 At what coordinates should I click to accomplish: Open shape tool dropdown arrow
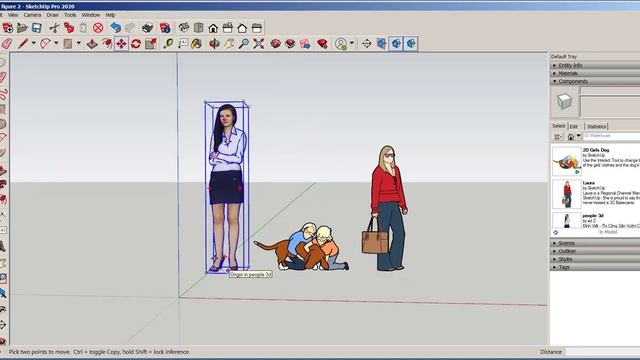pyautogui.click(x=79, y=43)
